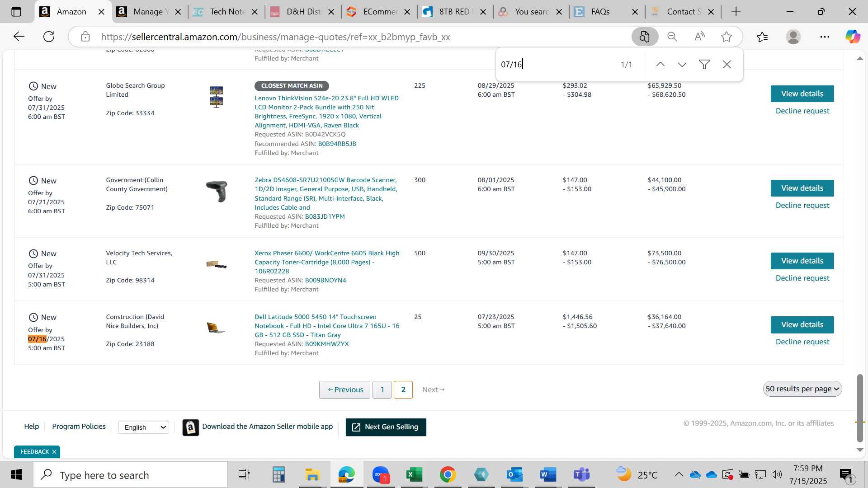868x488 pixels.
Task: Go to next find result
Action: (x=682, y=65)
